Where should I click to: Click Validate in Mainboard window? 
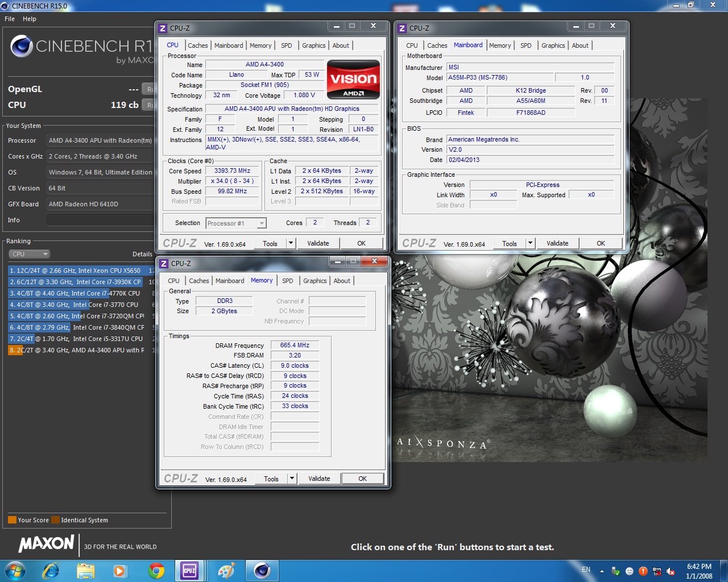[557, 243]
